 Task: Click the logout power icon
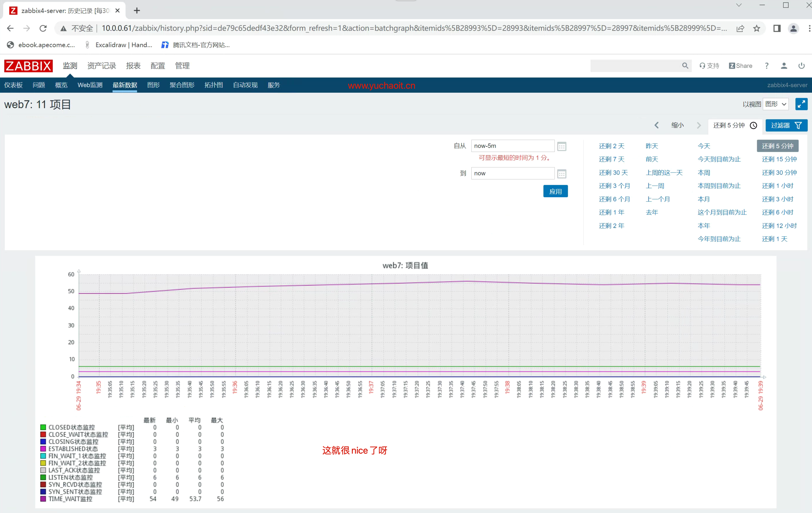pos(801,66)
